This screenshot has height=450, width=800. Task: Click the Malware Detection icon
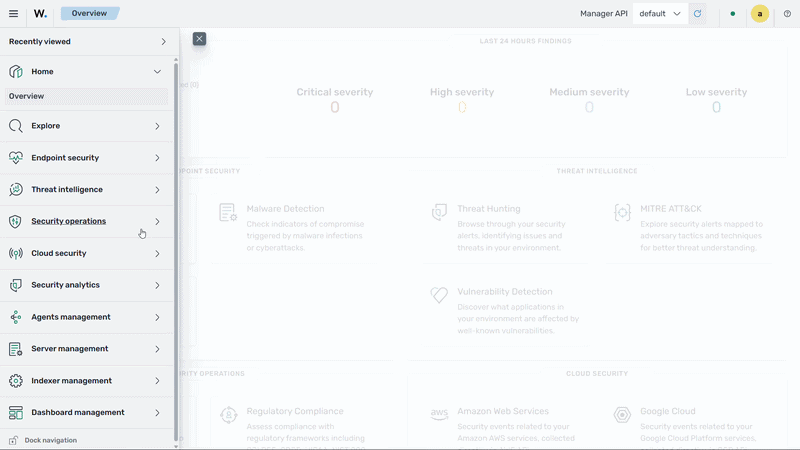coord(228,212)
